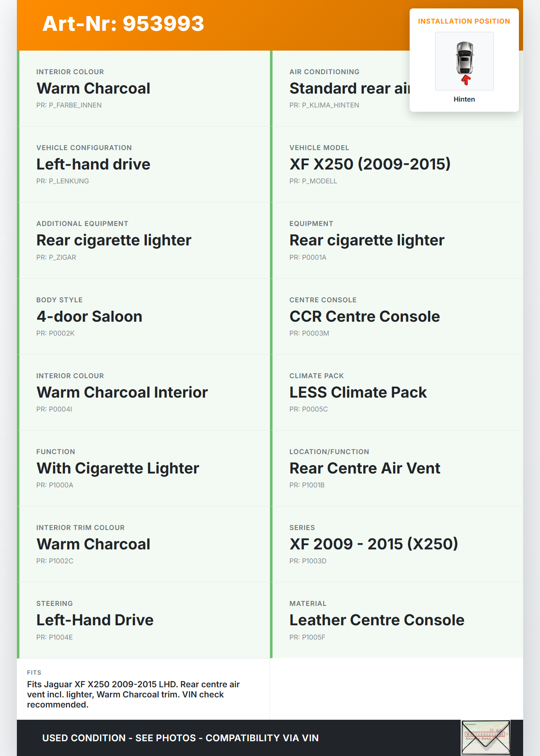Select the Left-hand drive configuration card
Viewport: 540px width, 756px height.
[x=93, y=164]
